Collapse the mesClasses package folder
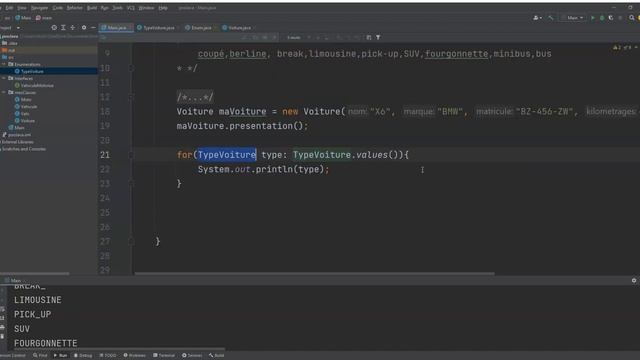The width and height of the screenshot is (640, 360). coord(4,93)
